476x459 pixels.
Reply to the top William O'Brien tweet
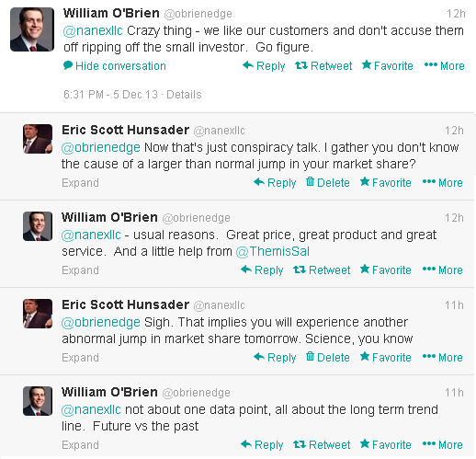coord(264,66)
